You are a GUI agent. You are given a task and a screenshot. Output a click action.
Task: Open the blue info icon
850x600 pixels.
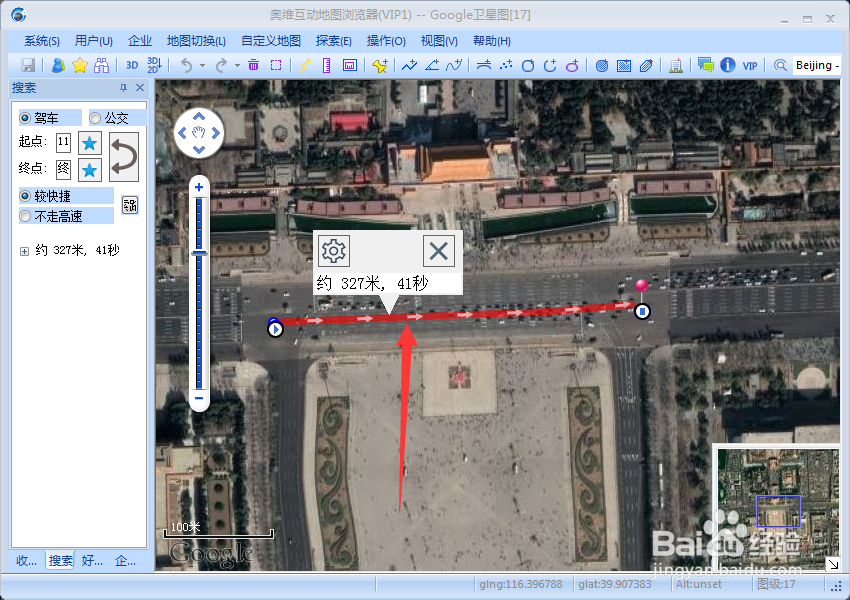click(727, 66)
